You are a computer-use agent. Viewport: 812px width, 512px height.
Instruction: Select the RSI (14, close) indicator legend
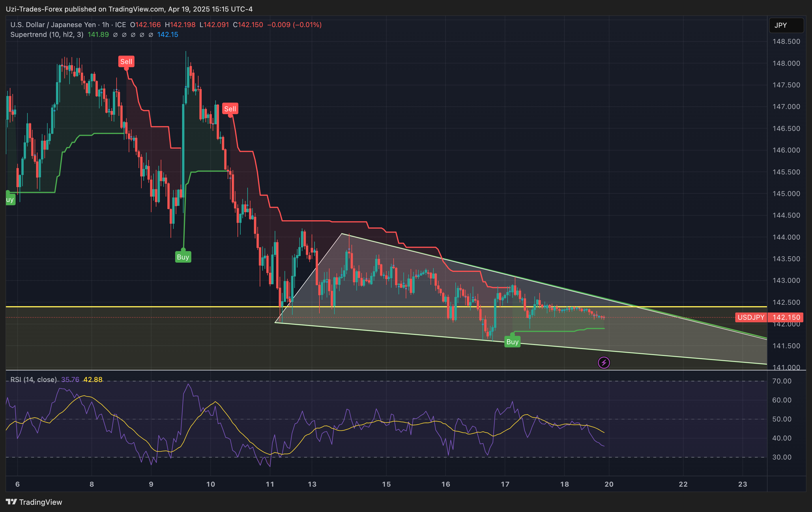pos(33,380)
